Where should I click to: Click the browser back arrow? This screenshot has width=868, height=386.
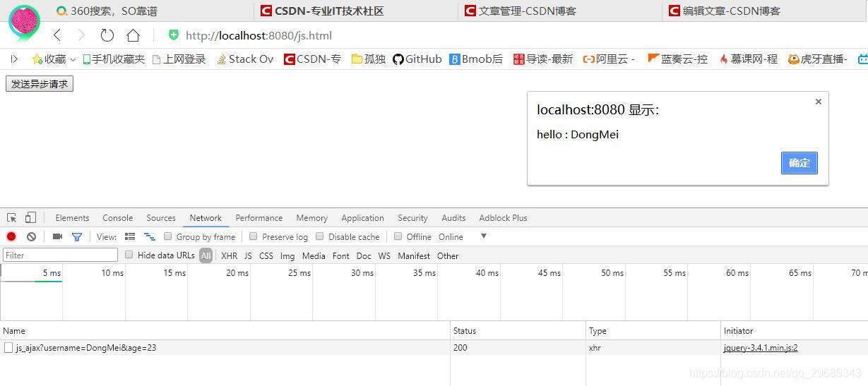[x=58, y=35]
